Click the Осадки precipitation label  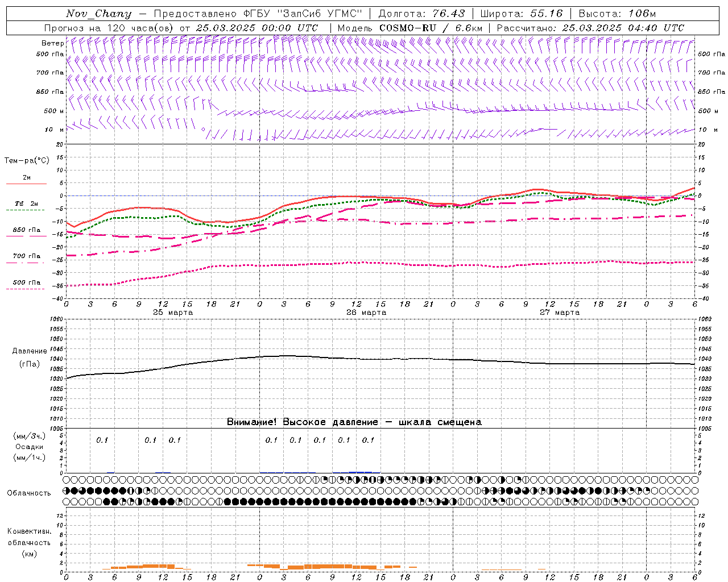[30, 447]
